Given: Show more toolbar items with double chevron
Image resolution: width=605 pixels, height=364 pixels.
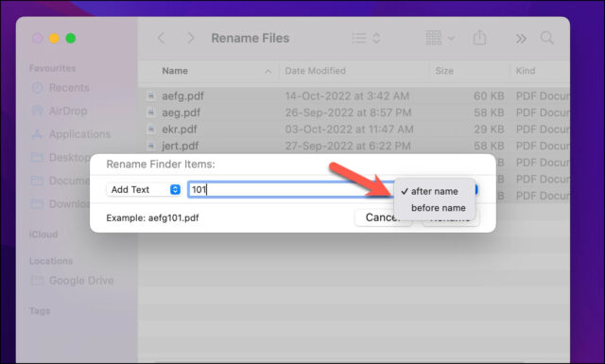Looking at the screenshot, I should click(x=521, y=39).
